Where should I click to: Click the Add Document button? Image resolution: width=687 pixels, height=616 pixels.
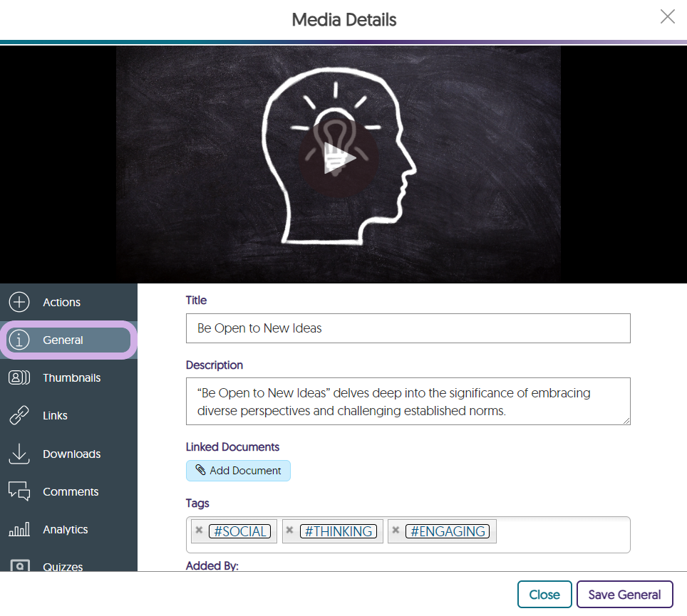(x=238, y=471)
